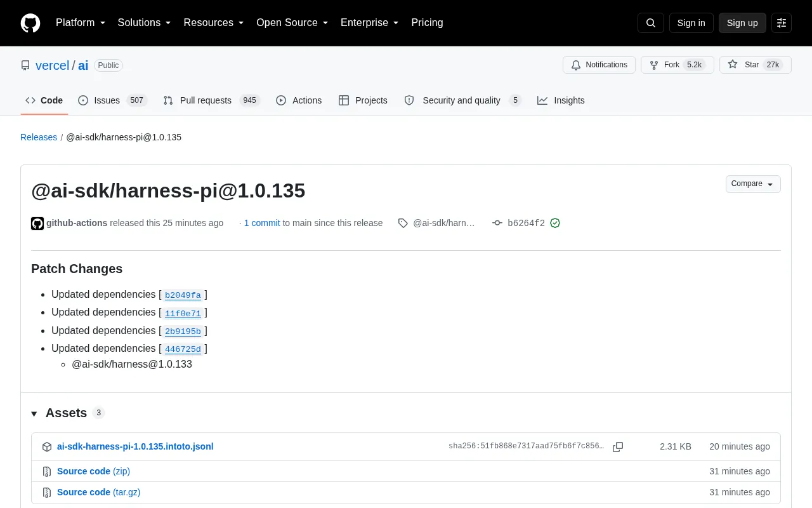Click the repository icon beside vercel
812x508 pixels.
pos(25,65)
